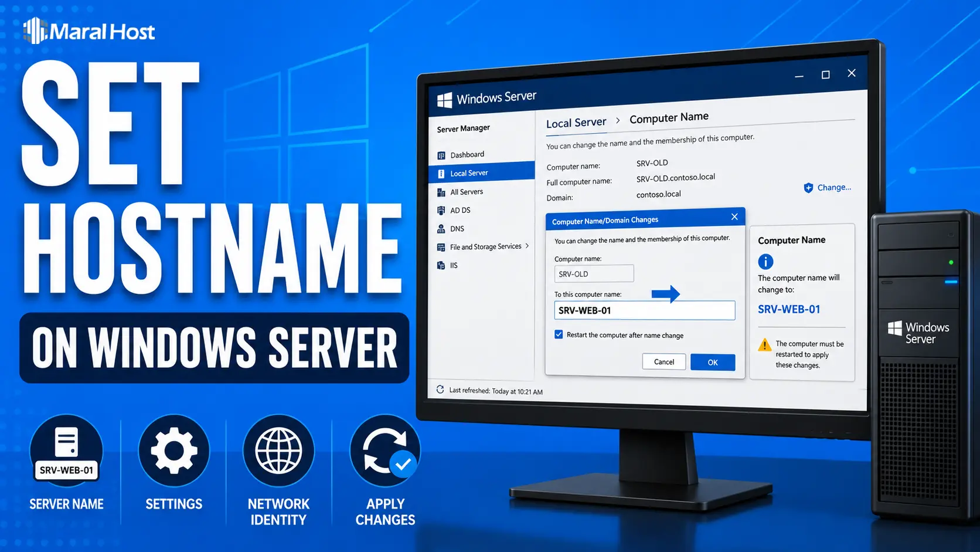Maximize the Windows Server window

tap(825, 74)
